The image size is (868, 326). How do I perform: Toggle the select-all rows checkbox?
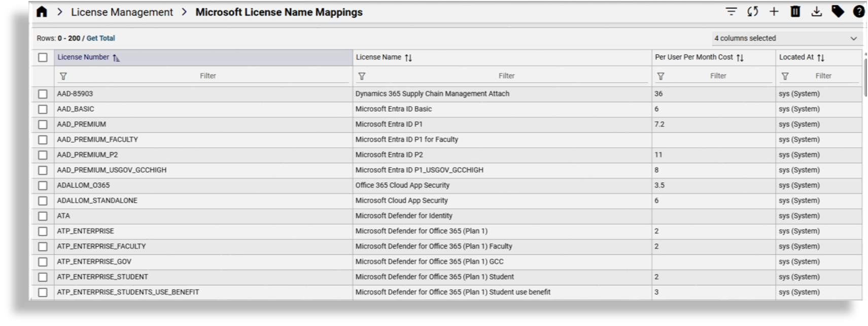[x=43, y=57]
